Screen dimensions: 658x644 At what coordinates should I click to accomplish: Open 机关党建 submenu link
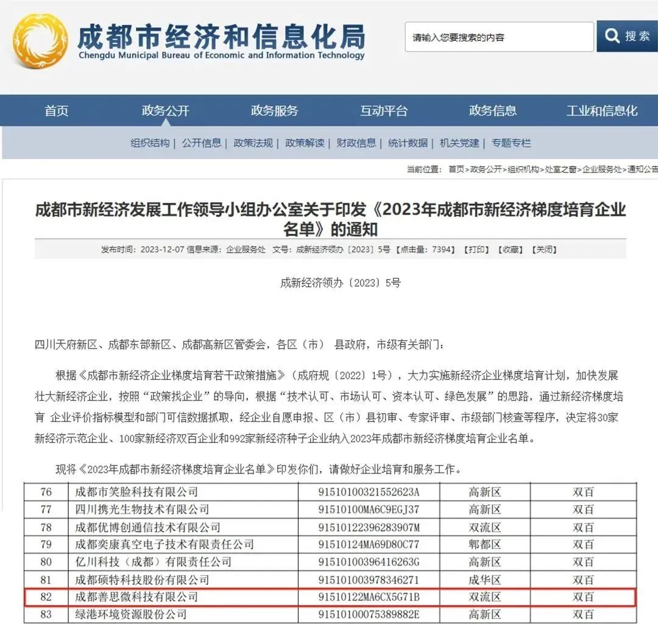point(459,143)
